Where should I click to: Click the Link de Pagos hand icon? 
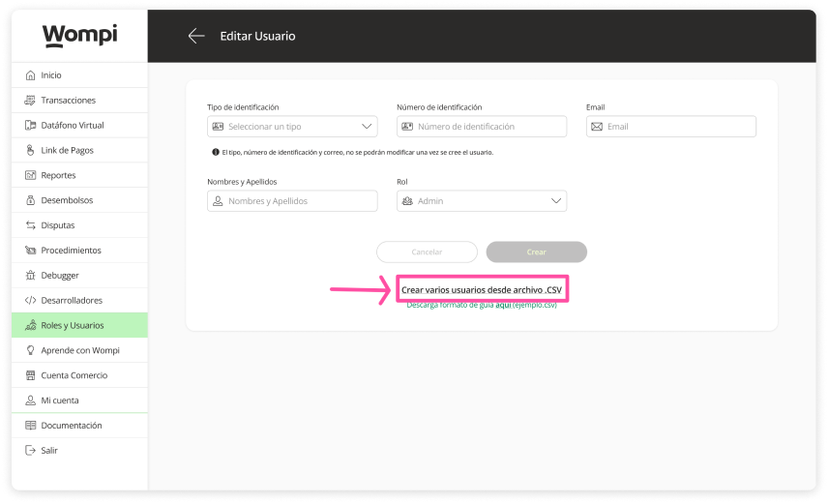pos(31,151)
